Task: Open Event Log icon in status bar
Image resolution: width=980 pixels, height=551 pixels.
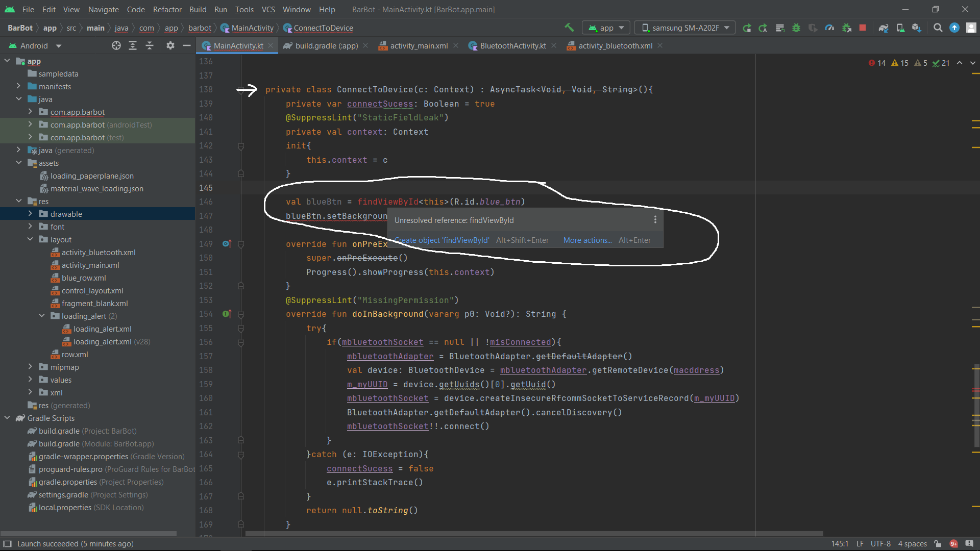Action: 969,544
